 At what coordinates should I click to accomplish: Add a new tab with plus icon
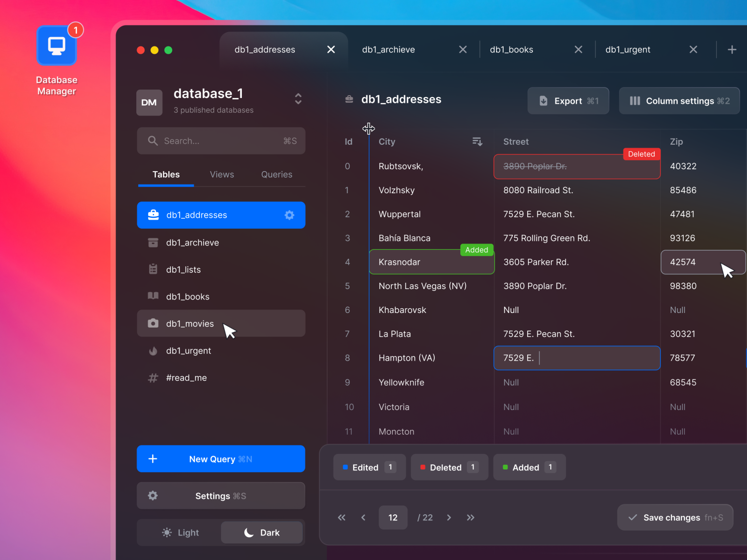click(x=732, y=49)
